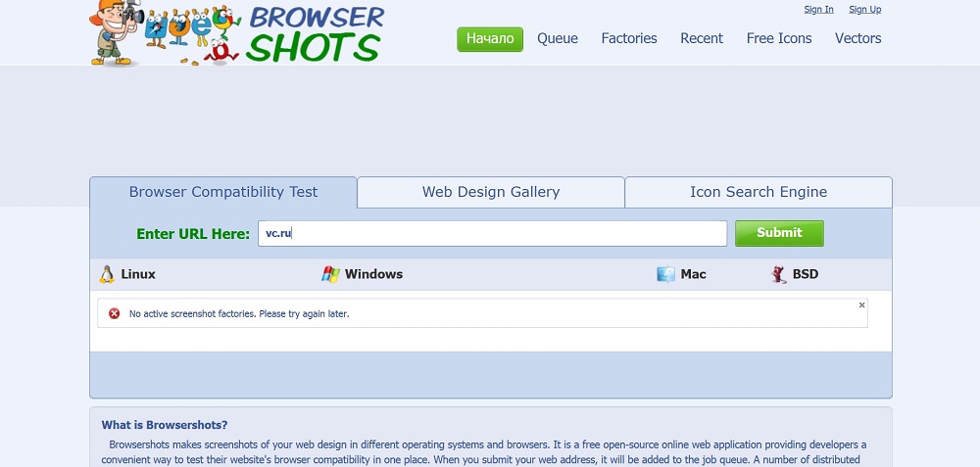Click the Windows section label
The width and height of the screenshot is (980, 467).
[x=373, y=274]
